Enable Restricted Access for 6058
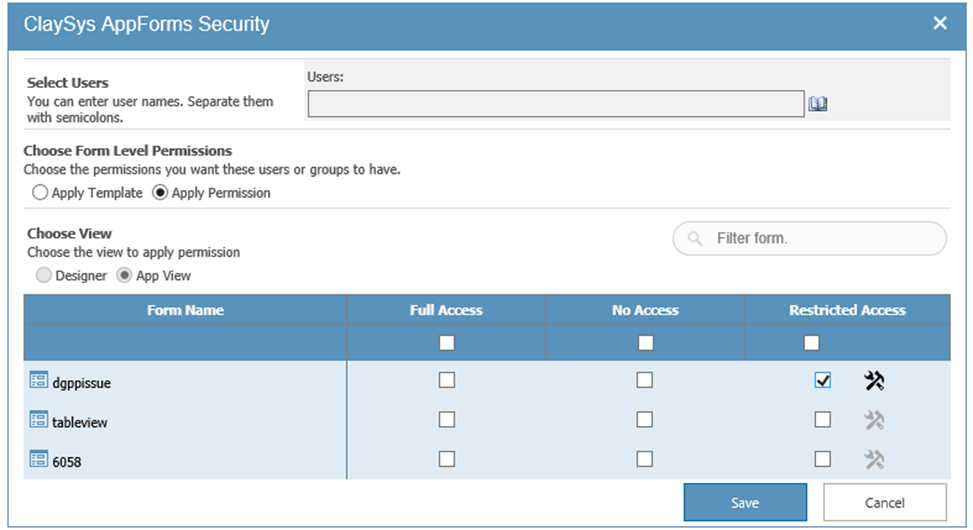The height and width of the screenshot is (530, 973). 823,459
